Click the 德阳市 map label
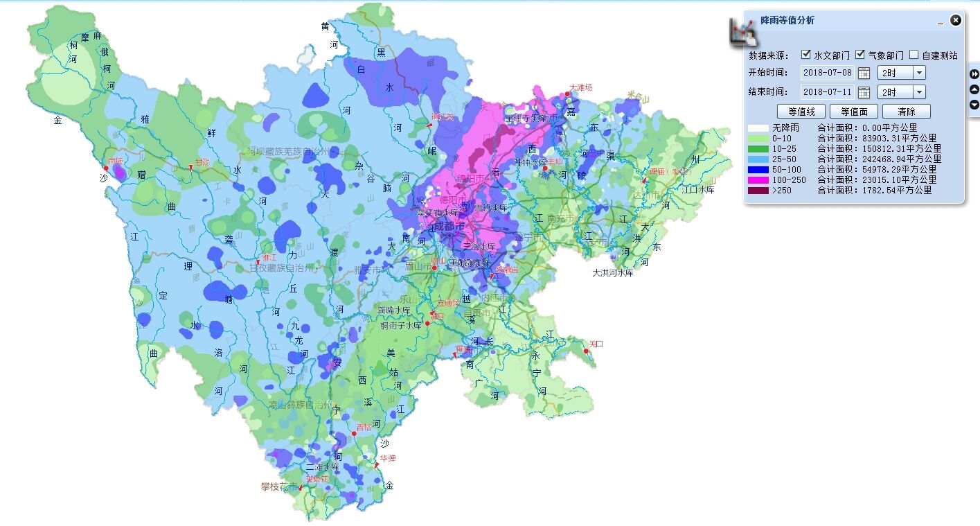Viewport: 980px width, 526px height. point(453,200)
